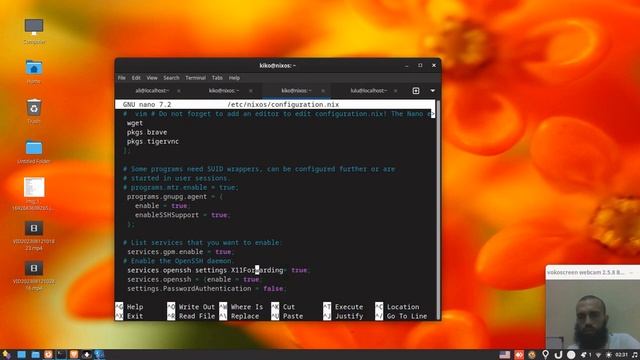
Task: Open the network wifi tray icon
Action: point(599,355)
